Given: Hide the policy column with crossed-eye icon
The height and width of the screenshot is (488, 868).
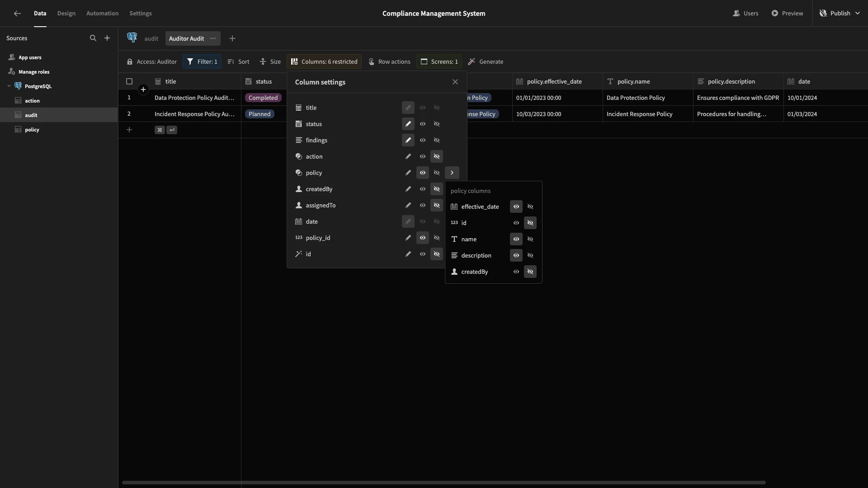Looking at the screenshot, I should click(437, 173).
